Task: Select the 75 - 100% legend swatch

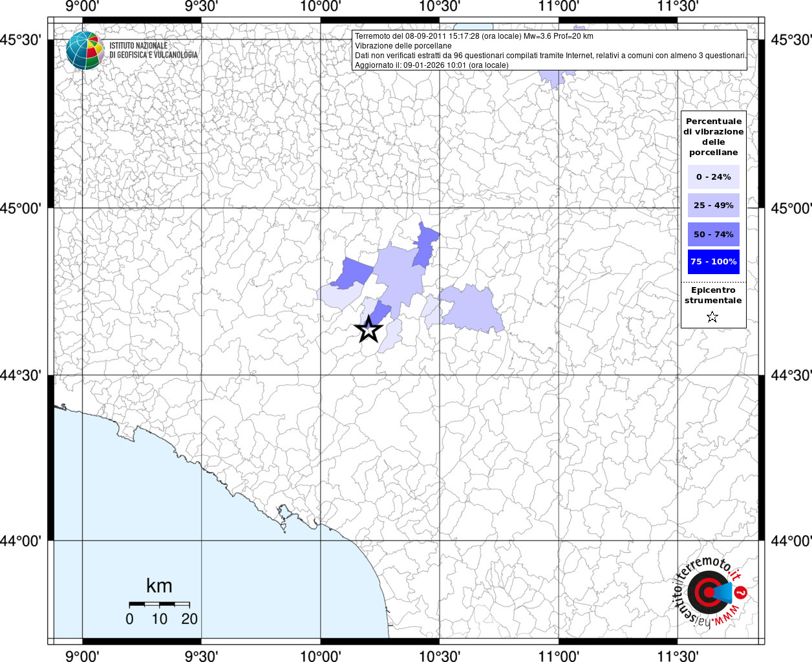Action: click(x=714, y=262)
